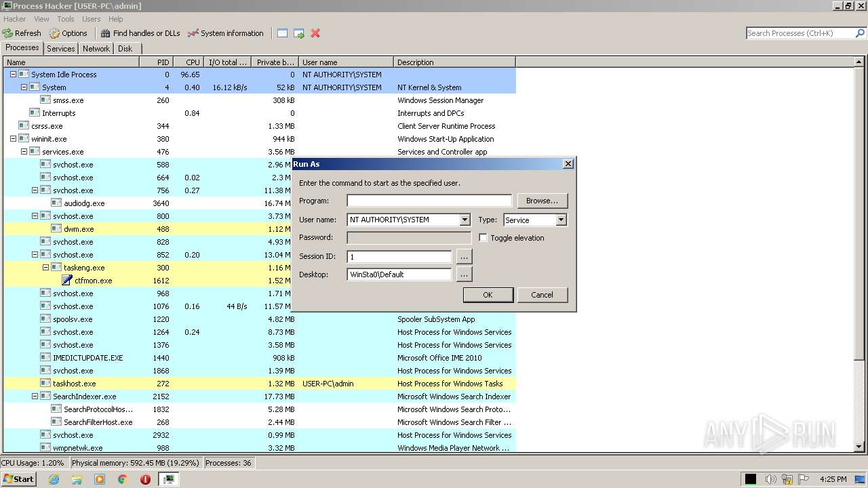Click the Session ID input field

point(399,257)
